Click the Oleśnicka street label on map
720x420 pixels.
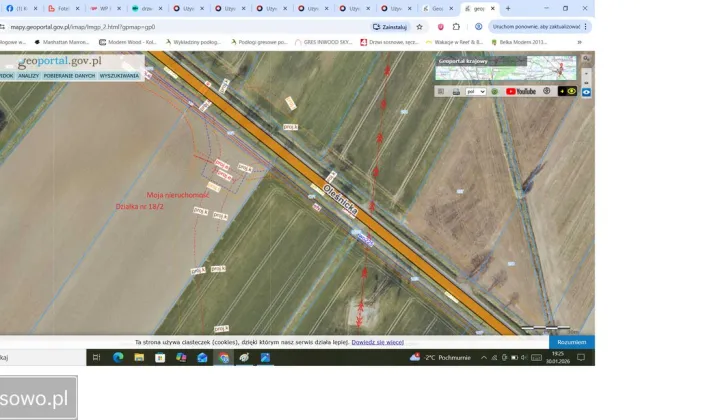coord(340,200)
